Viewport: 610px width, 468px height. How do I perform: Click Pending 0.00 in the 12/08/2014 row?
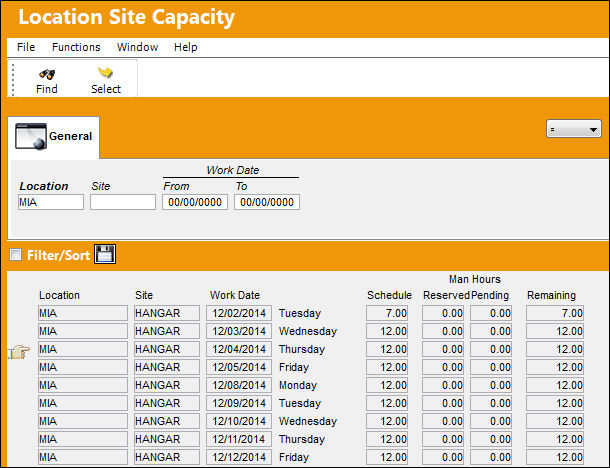point(491,385)
